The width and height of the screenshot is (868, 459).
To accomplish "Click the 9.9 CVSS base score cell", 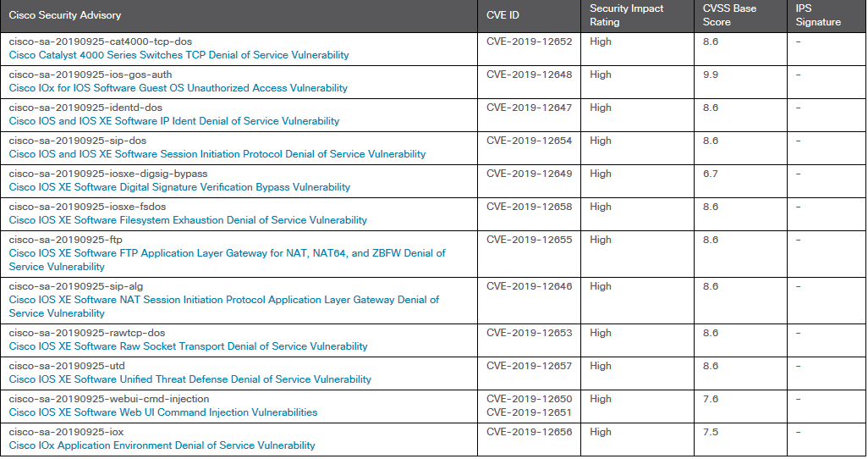I will pos(711,75).
